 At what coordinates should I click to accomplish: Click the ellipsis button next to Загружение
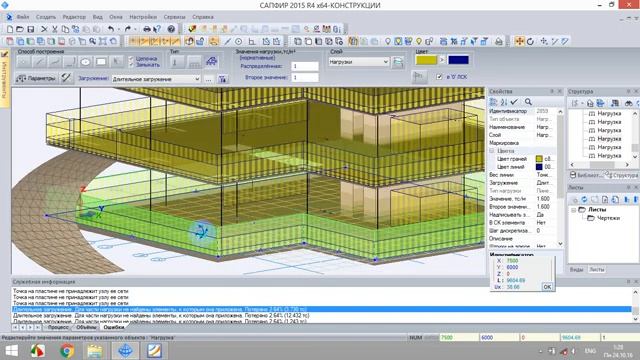point(209,79)
